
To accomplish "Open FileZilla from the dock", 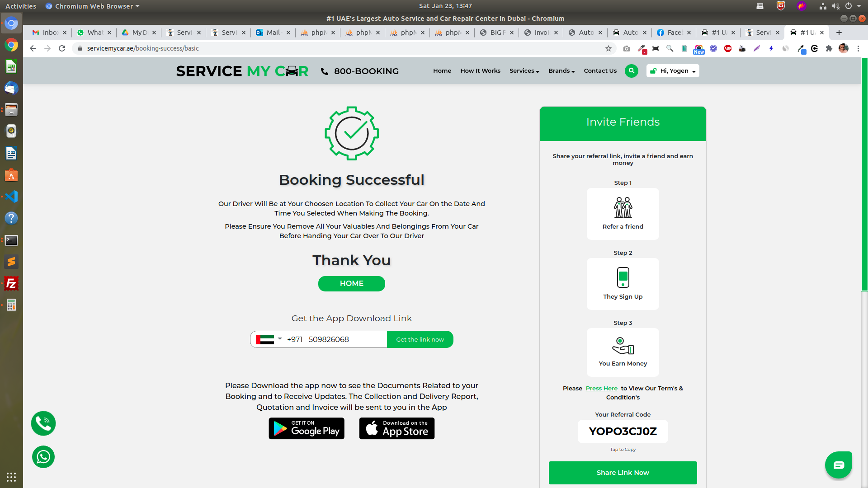I will pos(11,283).
